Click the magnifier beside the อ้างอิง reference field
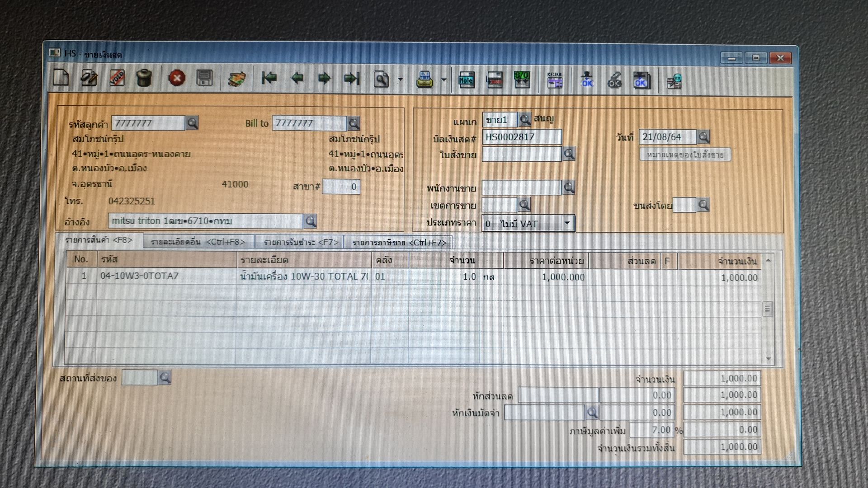Screen dimensions: 868x488 tap(311, 221)
